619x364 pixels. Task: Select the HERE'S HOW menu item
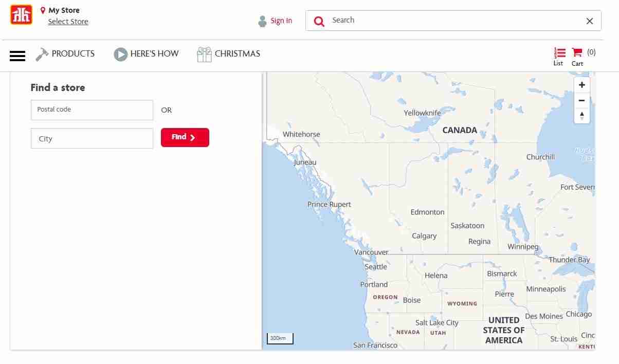click(155, 53)
